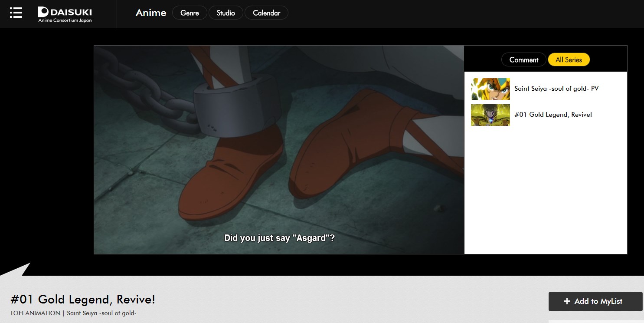Browse anime by Genre
This screenshot has height=323, width=644.
click(190, 13)
